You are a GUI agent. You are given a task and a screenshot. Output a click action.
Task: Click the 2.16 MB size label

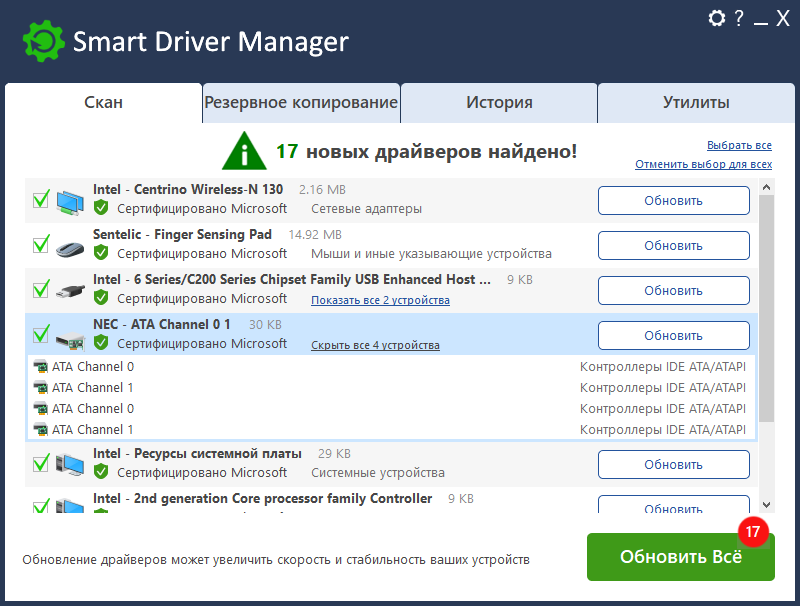[322, 190]
